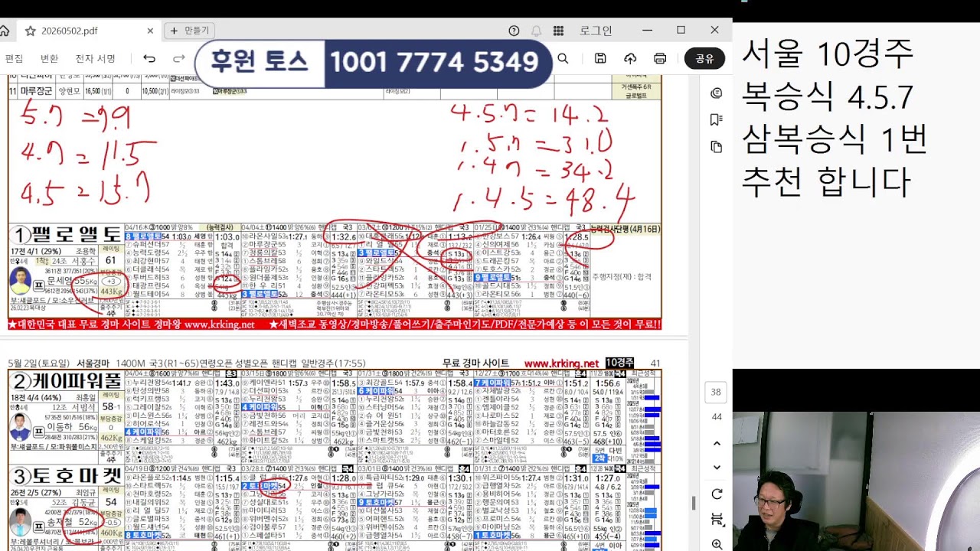The width and height of the screenshot is (980, 551).
Task: Open the comments panel icon
Action: (717, 93)
